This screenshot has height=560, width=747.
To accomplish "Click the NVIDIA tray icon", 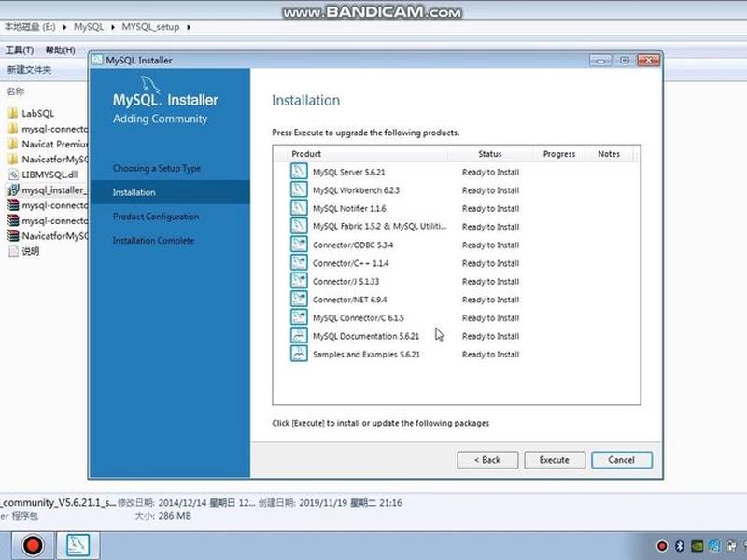I will [697, 546].
